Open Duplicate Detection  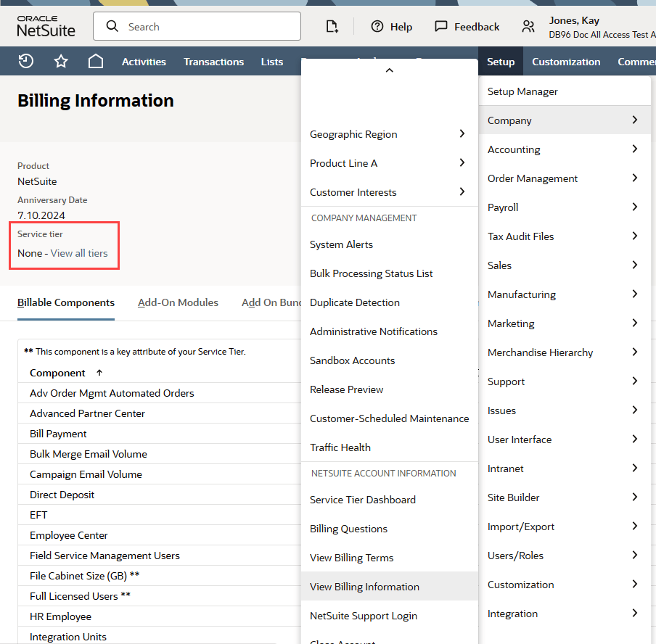click(x=389, y=302)
